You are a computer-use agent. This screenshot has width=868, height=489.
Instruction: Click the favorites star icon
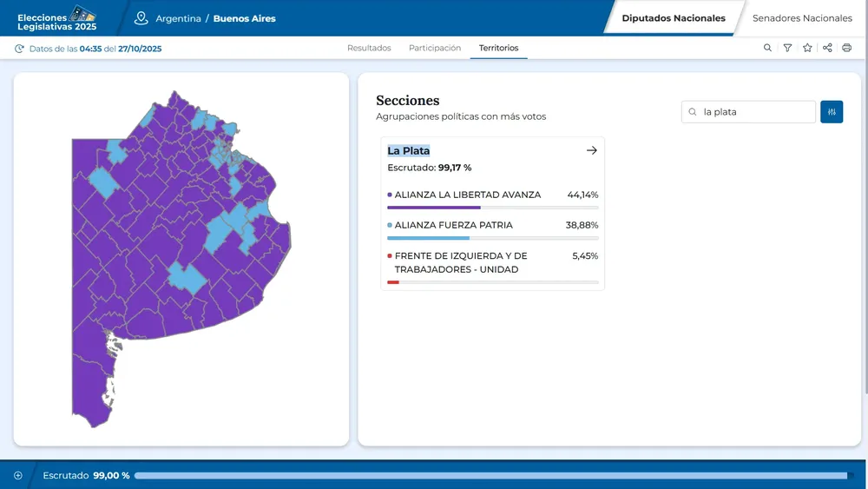pyautogui.click(x=807, y=48)
